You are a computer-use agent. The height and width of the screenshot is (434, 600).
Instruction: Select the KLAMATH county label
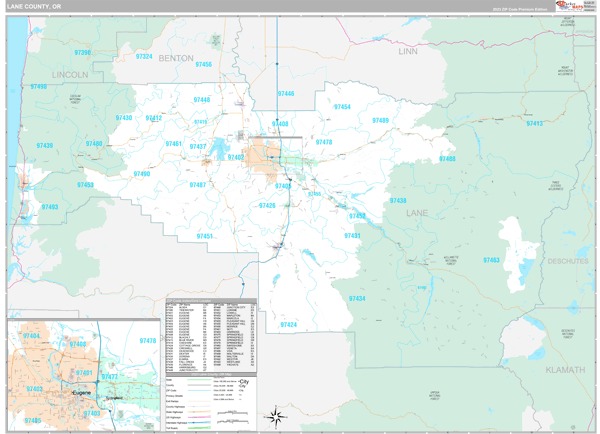[566, 369]
